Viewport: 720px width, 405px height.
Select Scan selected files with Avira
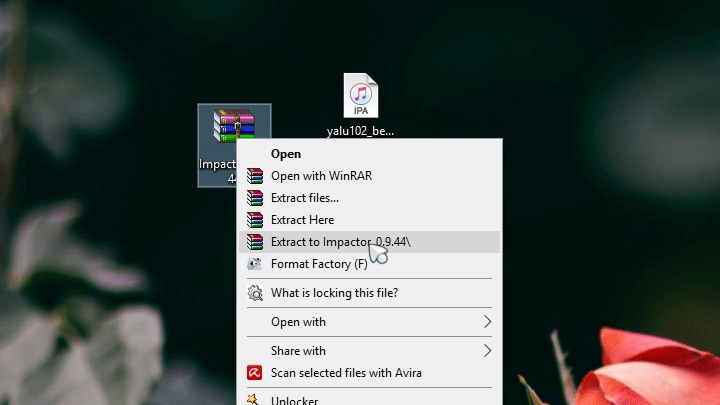point(369,372)
